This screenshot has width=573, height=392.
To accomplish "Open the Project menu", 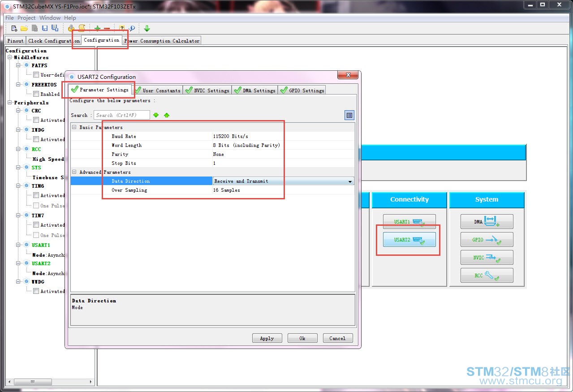I will pyautogui.click(x=26, y=18).
